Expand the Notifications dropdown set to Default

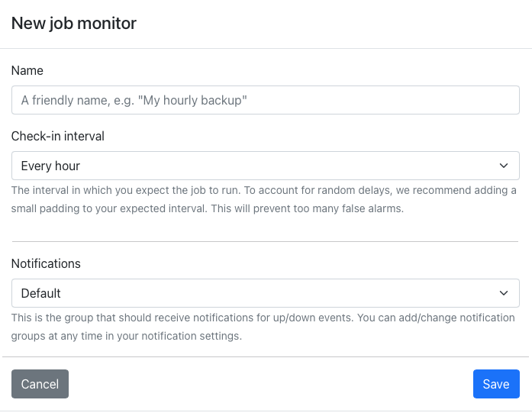click(x=266, y=293)
